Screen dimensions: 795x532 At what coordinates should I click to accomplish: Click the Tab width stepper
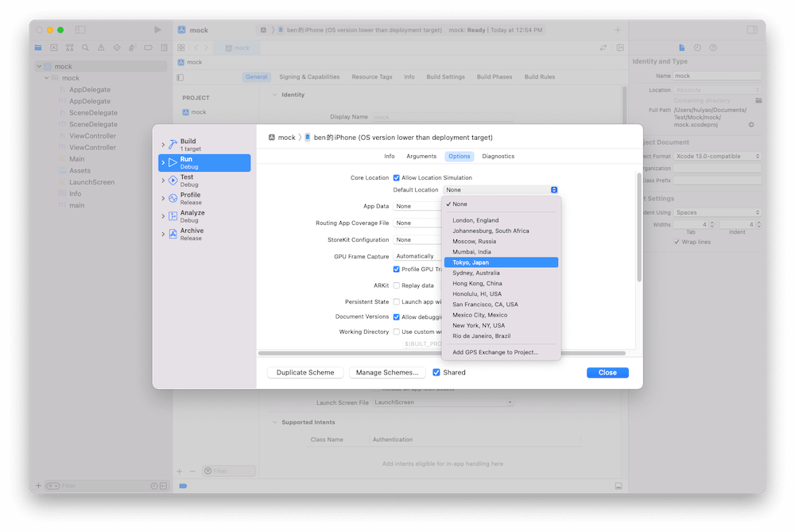[712, 224]
